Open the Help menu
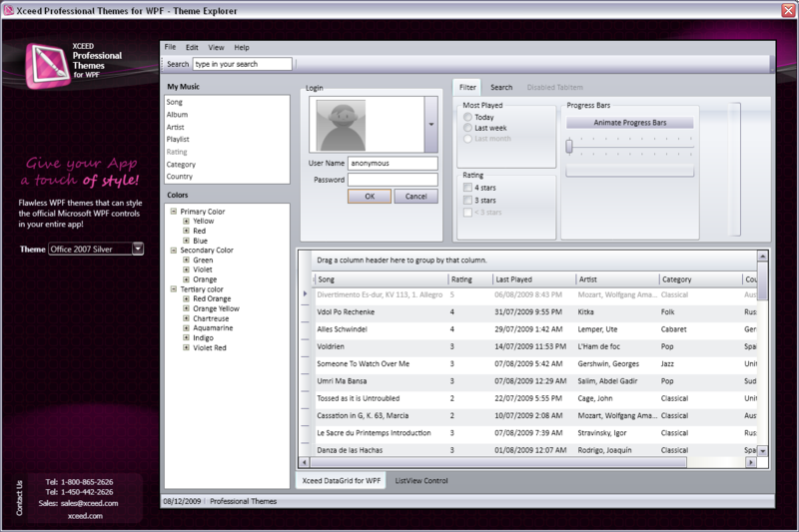The height and width of the screenshot is (532, 799). pos(242,47)
